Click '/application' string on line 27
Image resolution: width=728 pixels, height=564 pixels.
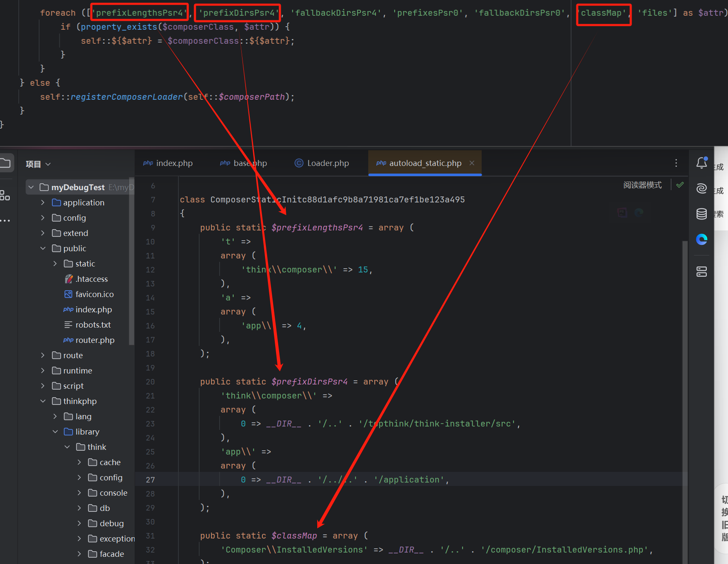click(x=409, y=480)
